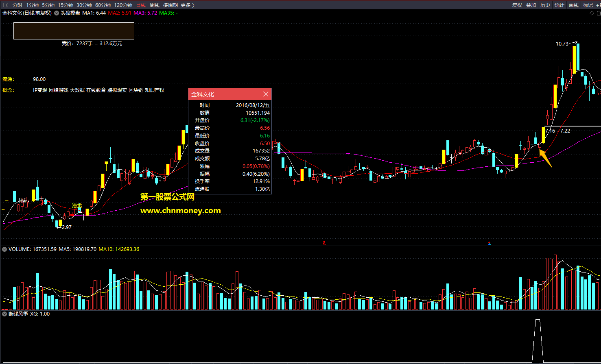601x364 pixels.
Task: Expand the 更多 periods menu
Action: tap(188, 5)
